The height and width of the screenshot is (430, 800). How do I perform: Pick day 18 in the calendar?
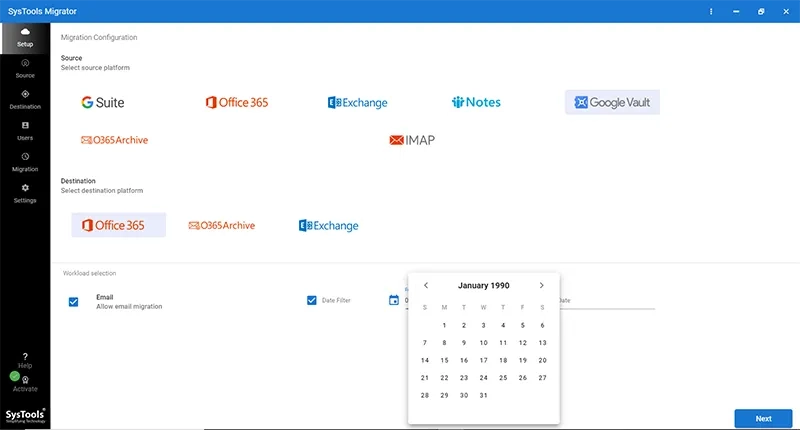click(x=503, y=360)
